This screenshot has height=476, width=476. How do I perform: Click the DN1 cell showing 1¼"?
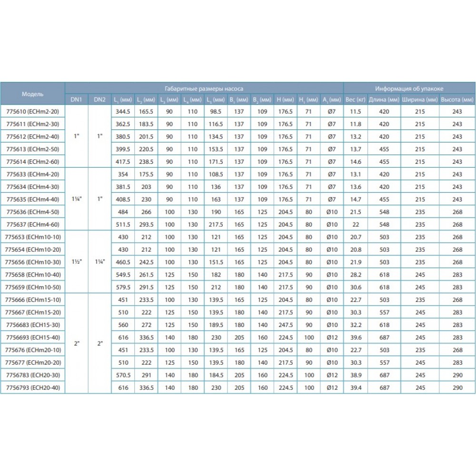77,199
